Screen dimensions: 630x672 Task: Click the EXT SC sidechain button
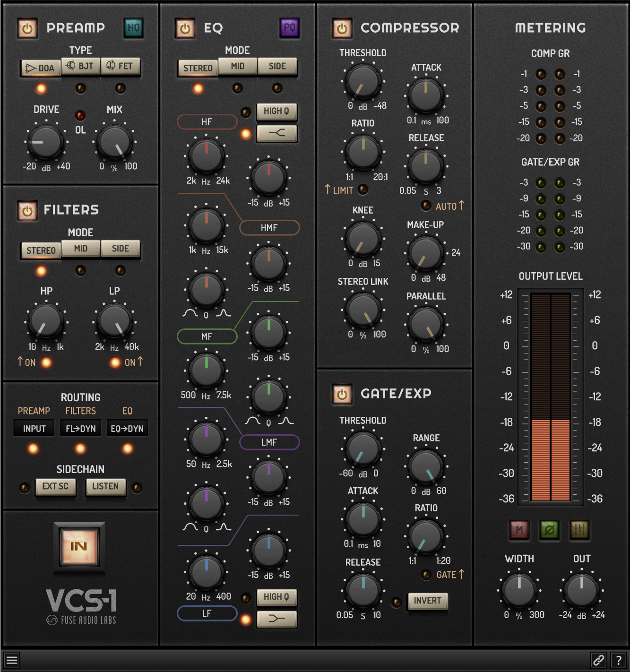pos(56,487)
